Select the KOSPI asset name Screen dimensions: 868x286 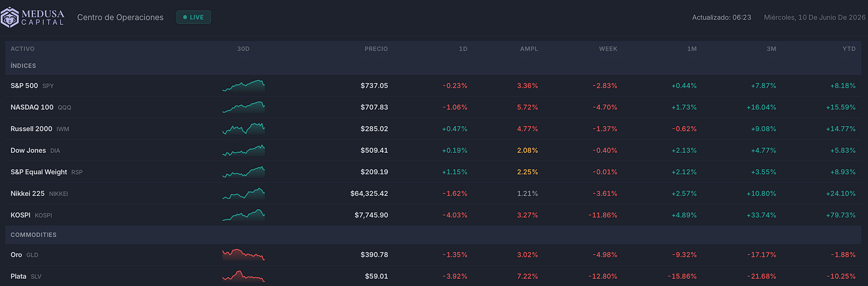pos(21,215)
